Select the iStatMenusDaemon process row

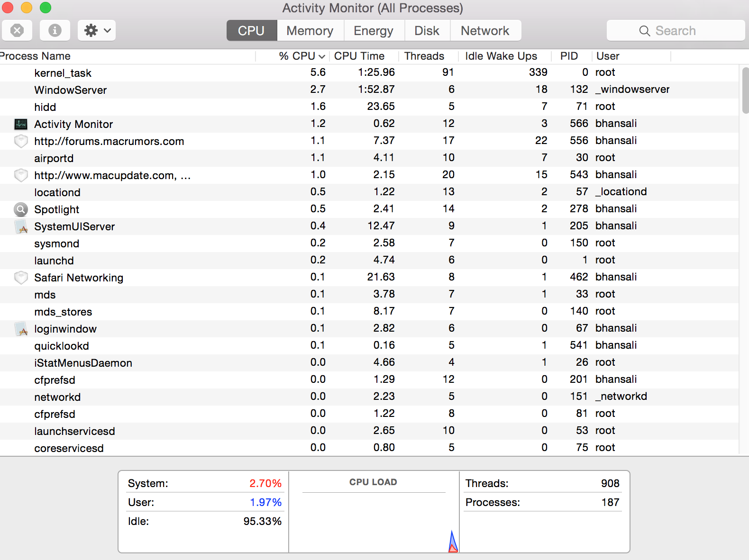coord(369,363)
